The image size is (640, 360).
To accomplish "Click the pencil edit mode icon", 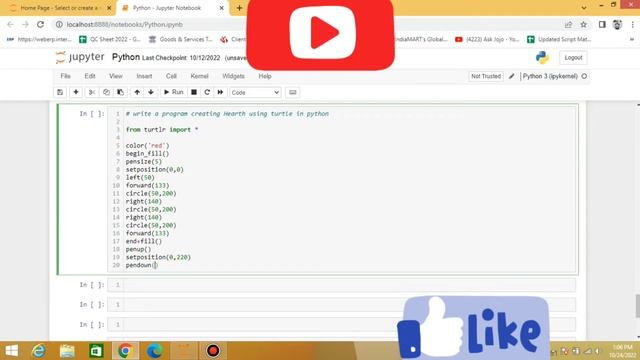I will point(511,76).
